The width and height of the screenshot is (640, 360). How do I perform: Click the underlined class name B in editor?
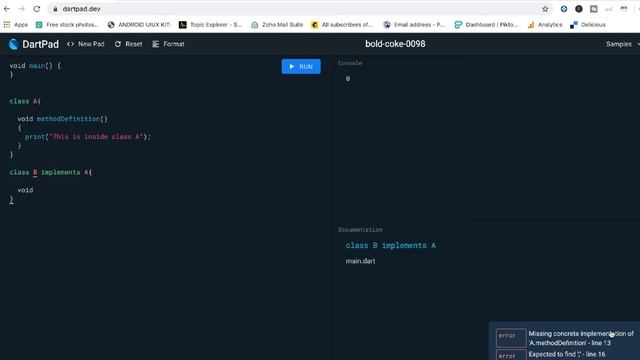coord(35,172)
